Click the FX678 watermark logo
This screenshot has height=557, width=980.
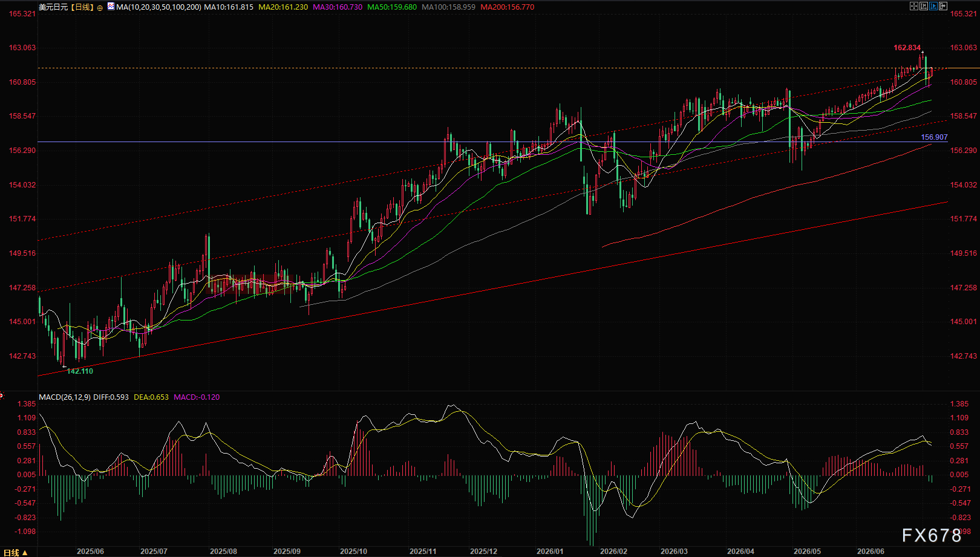coord(932,535)
